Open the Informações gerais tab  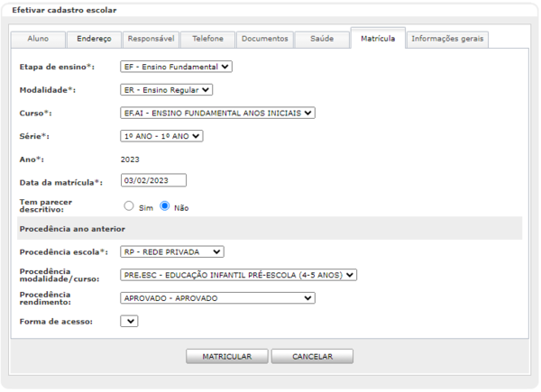tap(448, 40)
